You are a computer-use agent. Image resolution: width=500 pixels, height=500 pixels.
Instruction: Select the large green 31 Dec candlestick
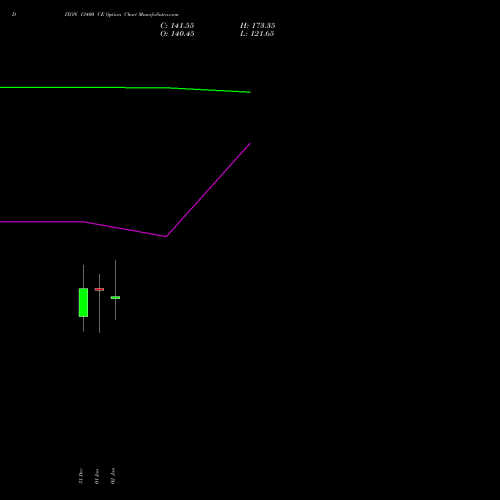point(83,302)
